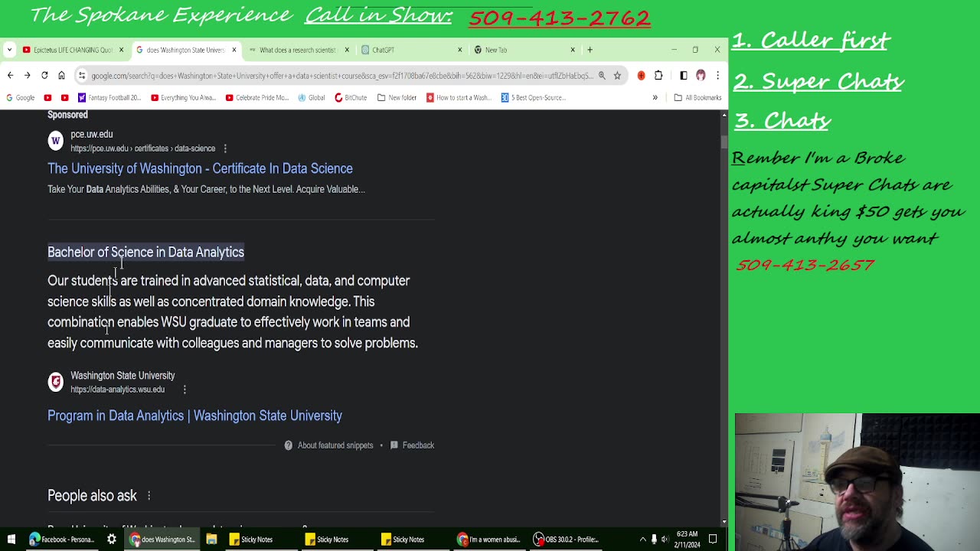Screen dimensions: 980x551
Task: Open the Google bookmark
Action: 20,97
